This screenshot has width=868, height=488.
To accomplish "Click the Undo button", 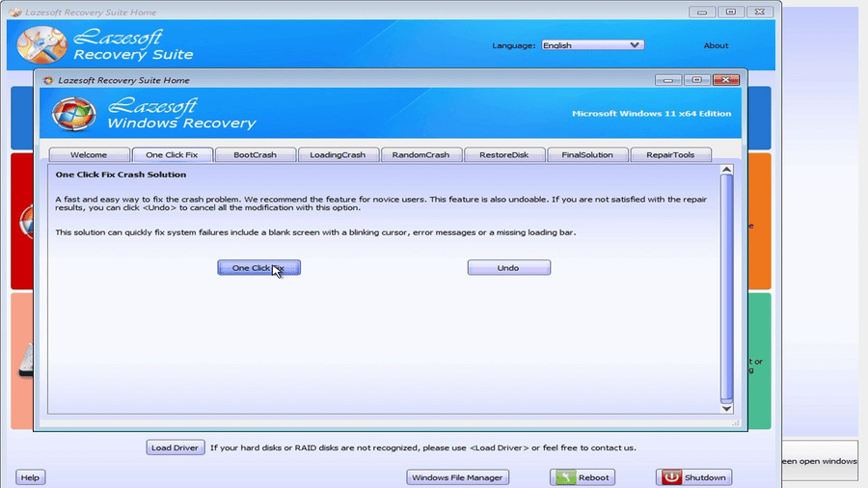I will [x=508, y=268].
